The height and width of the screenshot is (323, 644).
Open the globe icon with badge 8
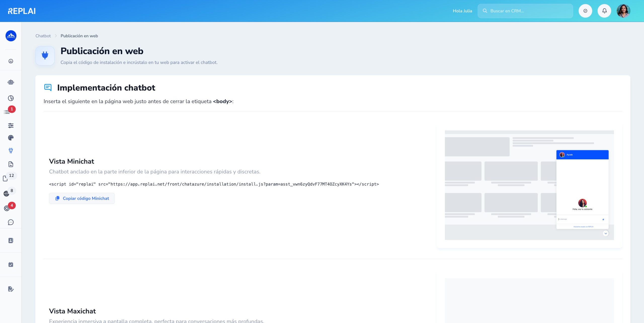[x=6, y=194]
